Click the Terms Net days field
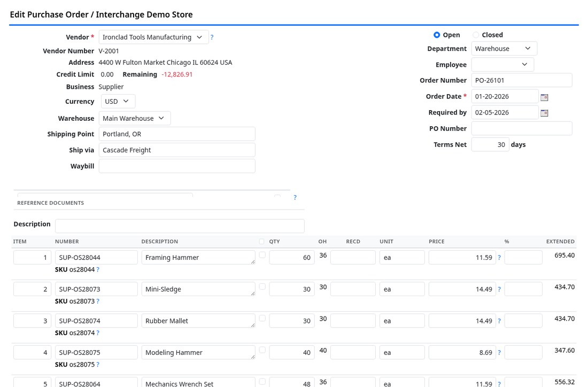The image size is (588, 387). tap(490, 145)
